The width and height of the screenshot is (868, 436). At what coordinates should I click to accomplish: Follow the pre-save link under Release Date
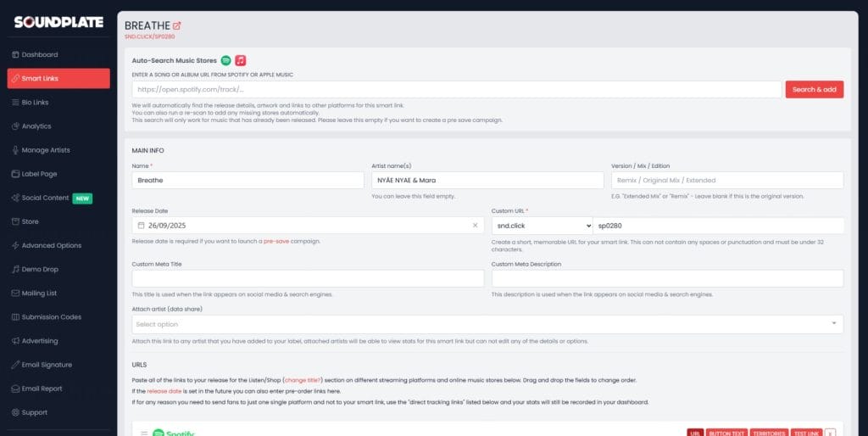pos(275,241)
